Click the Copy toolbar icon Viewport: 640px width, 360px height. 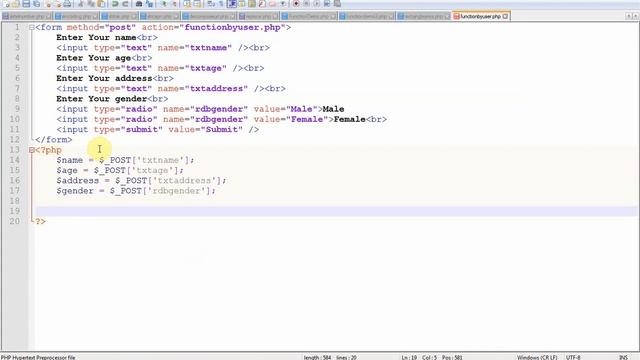pos(91,4)
